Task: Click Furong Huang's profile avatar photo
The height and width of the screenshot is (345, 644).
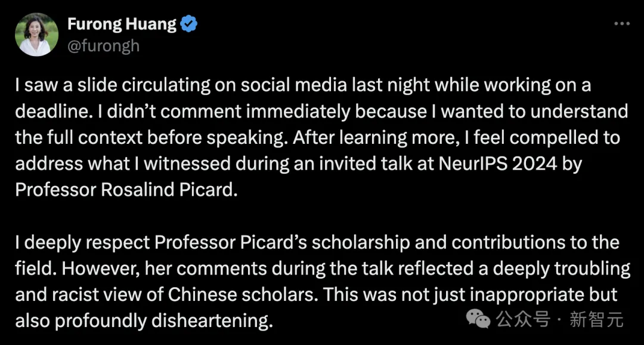Action: (36, 35)
